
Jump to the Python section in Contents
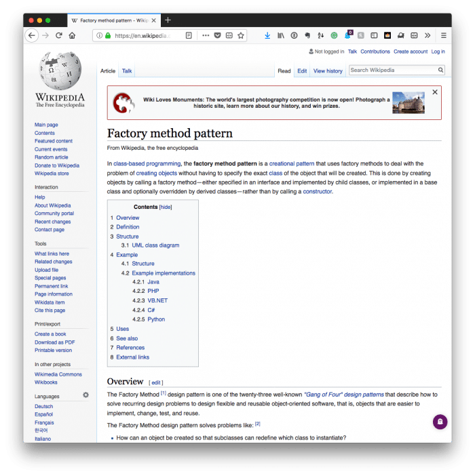click(x=156, y=319)
